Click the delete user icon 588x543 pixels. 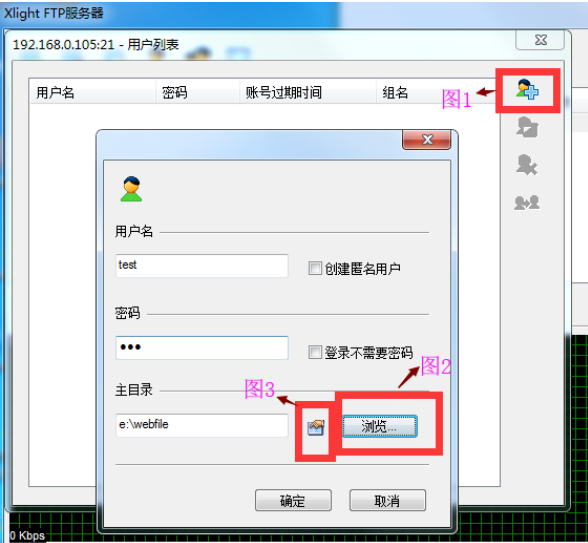click(527, 165)
